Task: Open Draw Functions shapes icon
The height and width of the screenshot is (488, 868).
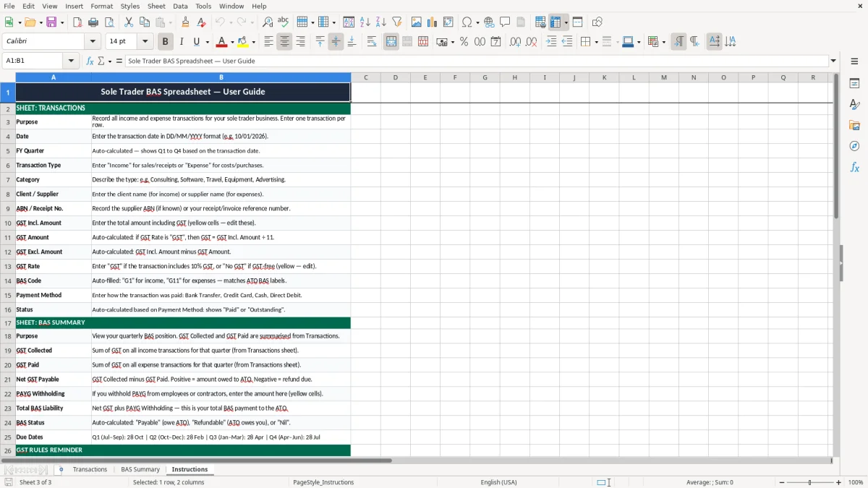Action: click(597, 22)
